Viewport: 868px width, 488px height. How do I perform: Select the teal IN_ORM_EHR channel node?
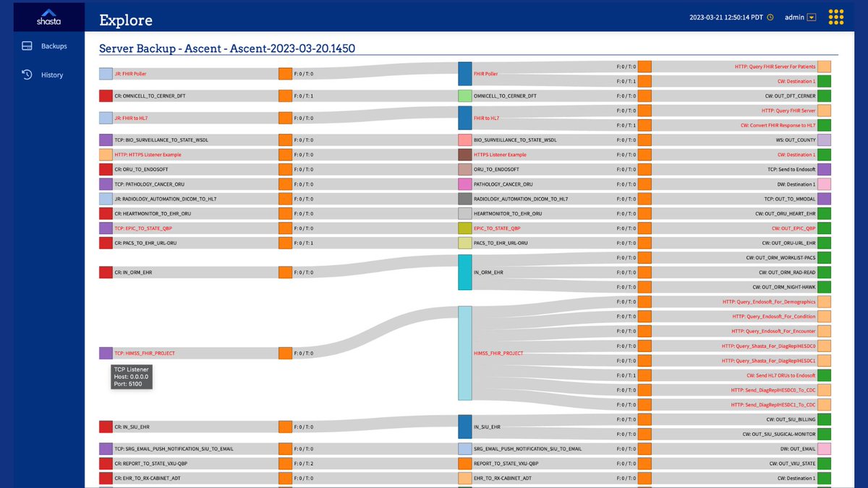click(465, 273)
